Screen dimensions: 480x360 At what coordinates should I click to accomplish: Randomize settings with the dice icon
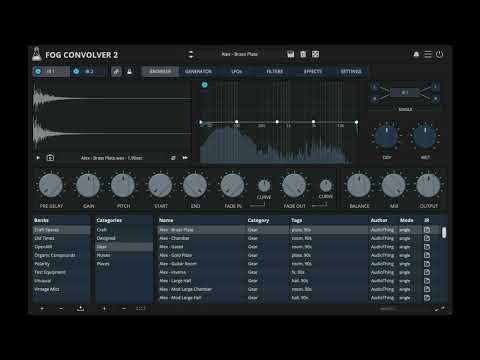315,54
